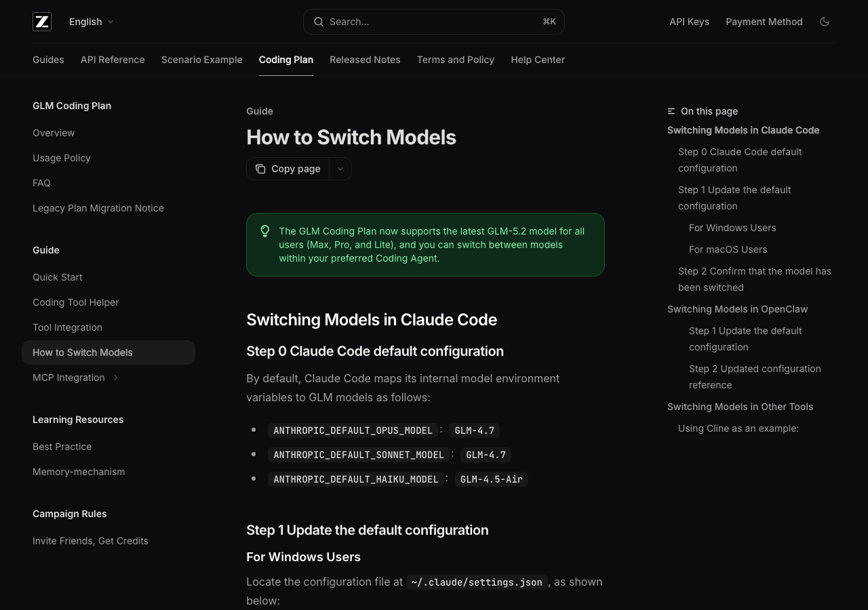The image size is (868, 610).
Task: Open the API Keys link
Action: 689,22
